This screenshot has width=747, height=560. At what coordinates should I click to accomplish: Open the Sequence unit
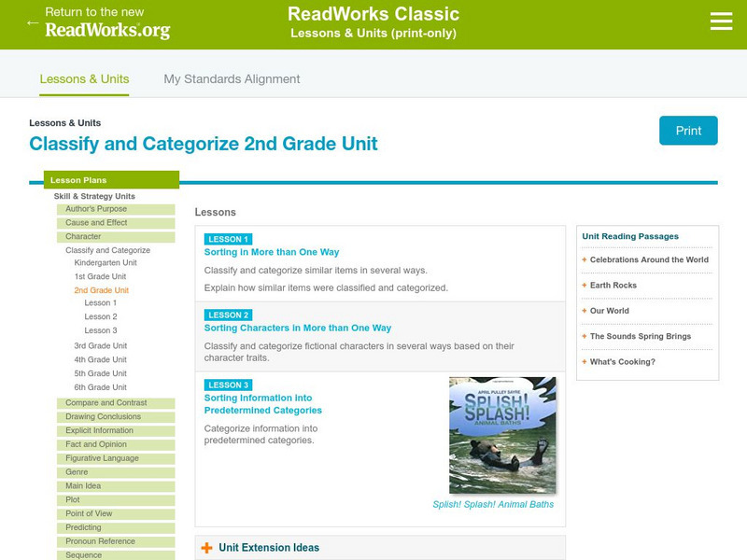116,554
